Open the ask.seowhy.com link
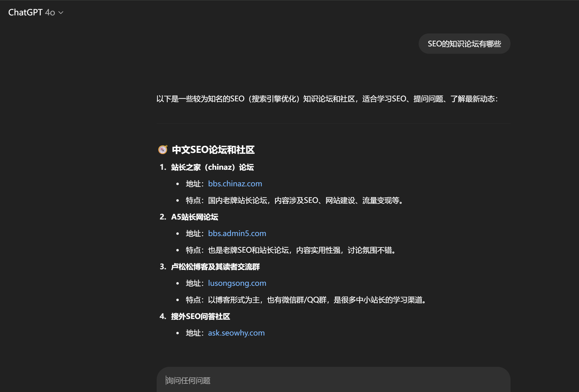 (x=236, y=333)
